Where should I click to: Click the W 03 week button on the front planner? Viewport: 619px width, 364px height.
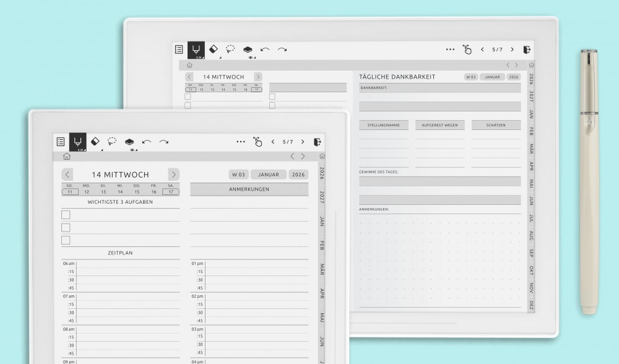pos(238,175)
